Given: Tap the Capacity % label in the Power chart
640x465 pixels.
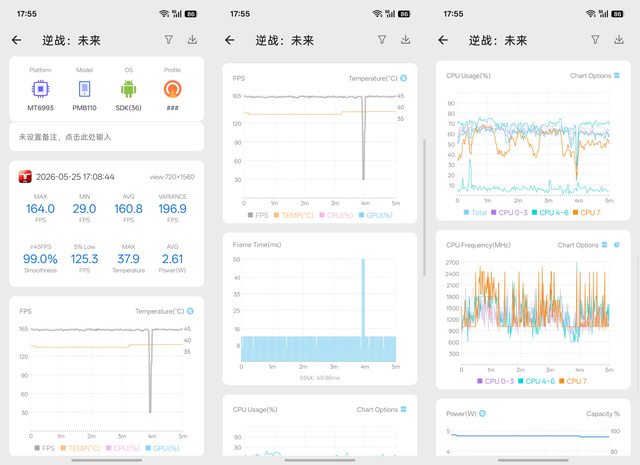Looking at the screenshot, I should click(x=603, y=414).
